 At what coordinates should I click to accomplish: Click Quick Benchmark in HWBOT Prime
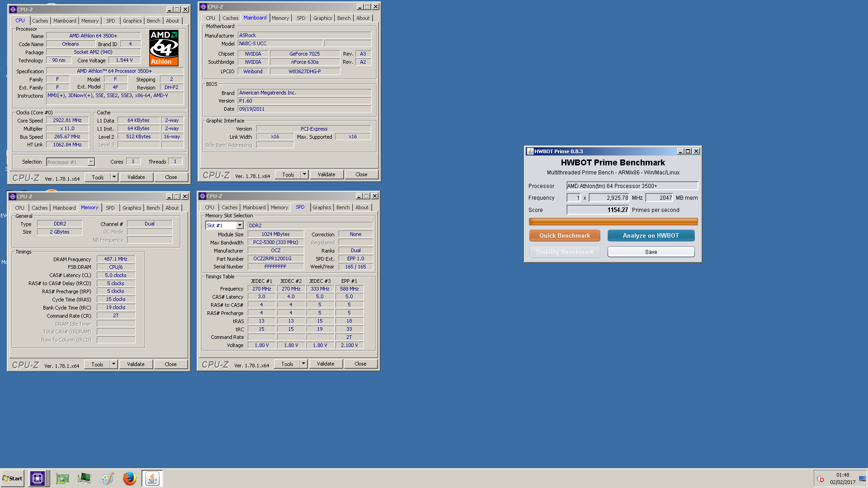[565, 235]
